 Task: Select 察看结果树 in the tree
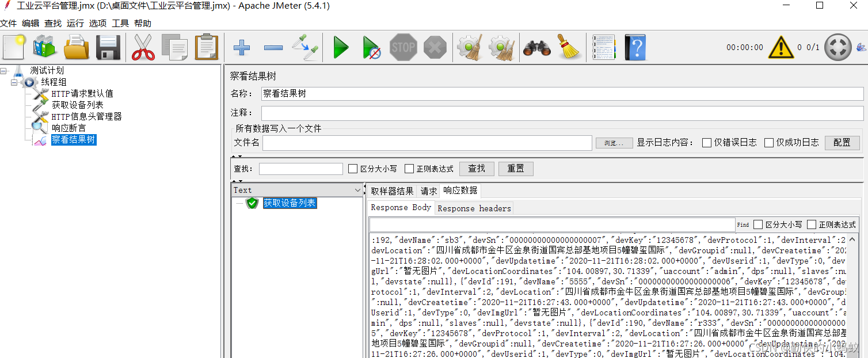74,140
